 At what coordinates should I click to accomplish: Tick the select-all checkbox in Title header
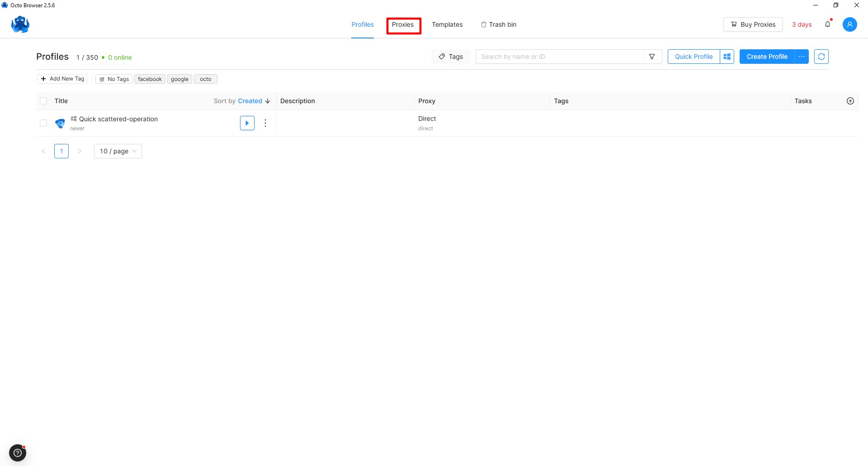[43, 101]
